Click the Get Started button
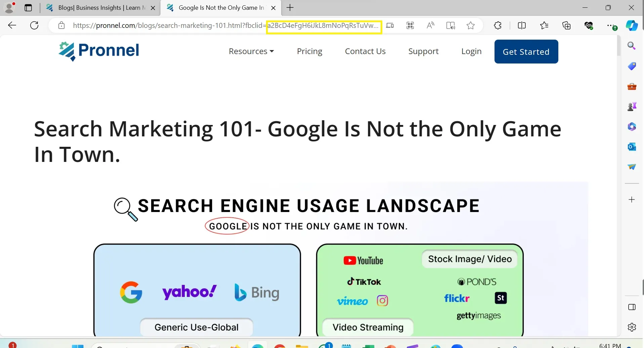This screenshot has height=348, width=644. click(526, 51)
